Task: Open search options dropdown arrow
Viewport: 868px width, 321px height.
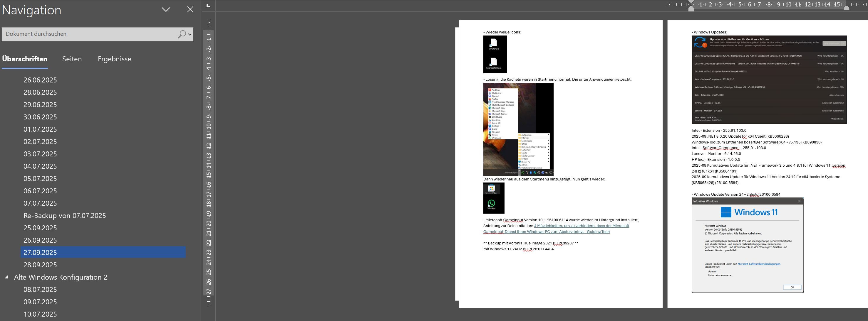Action: [190, 34]
